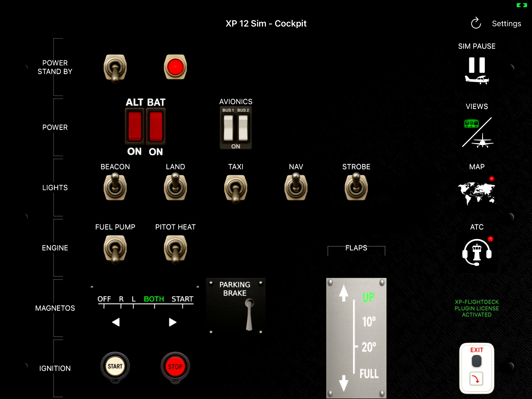Toggle the STROBE light switch
This screenshot has width=532, height=399.
pyautogui.click(x=356, y=187)
